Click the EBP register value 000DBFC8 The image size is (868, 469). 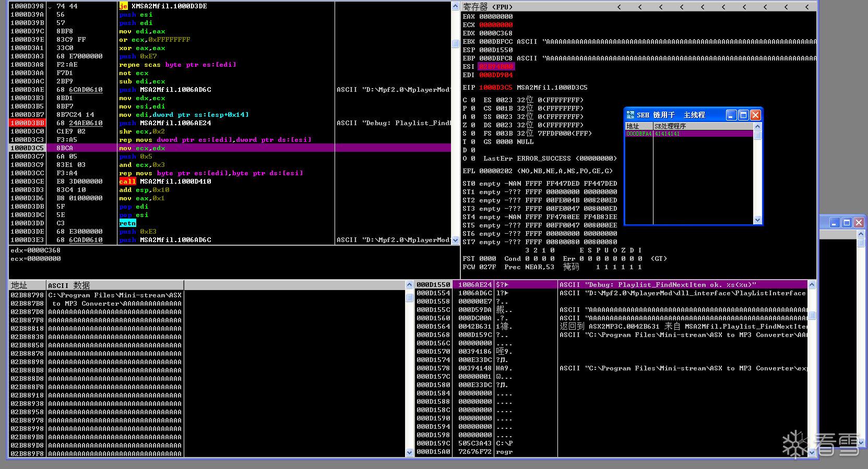[496, 58]
